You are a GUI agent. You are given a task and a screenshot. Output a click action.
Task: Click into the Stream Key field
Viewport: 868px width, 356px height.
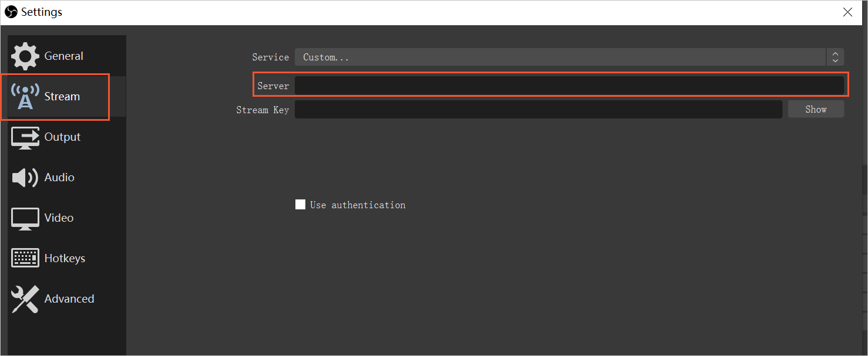coord(538,110)
